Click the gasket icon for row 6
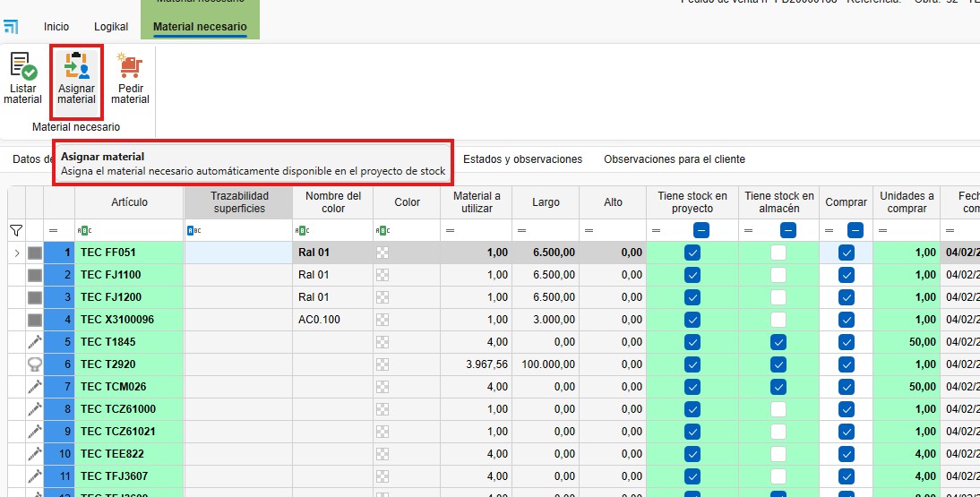The width and height of the screenshot is (980, 497). tap(35, 364)
